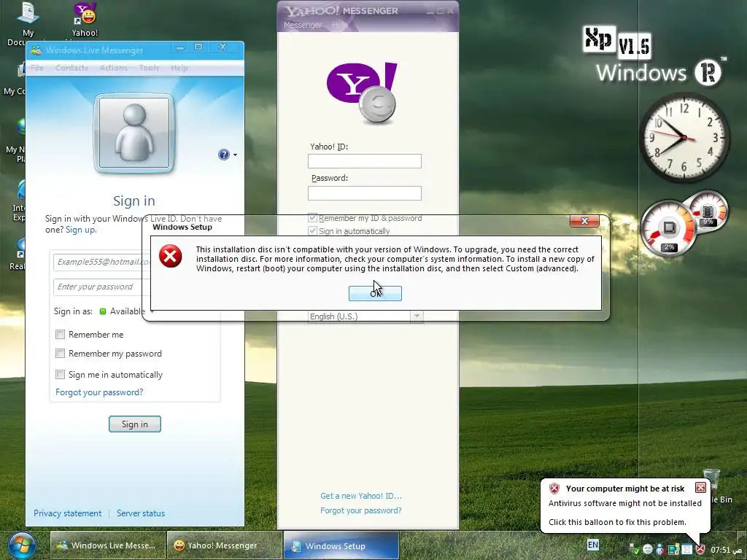This screenshot has height=560, width=747.
Task: Click the red security shield tray icon
Action: click(x=700, y=549)
